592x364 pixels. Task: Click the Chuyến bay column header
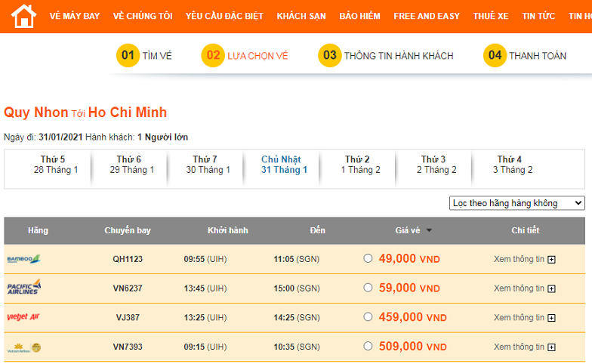click(x=128, y=230)
